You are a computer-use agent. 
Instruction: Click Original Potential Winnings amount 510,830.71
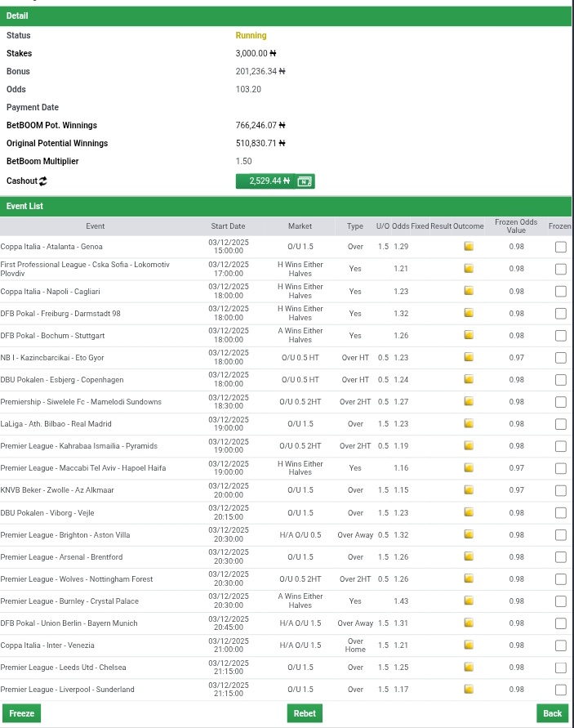coord(260,143)
